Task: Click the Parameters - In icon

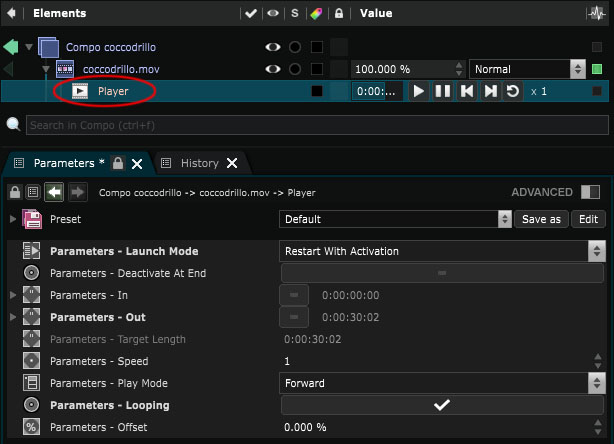Action: (x=31, y=295)
